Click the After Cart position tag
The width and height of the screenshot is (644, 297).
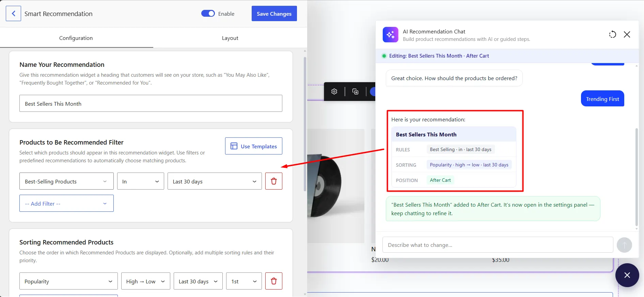[x=440, y=180]
